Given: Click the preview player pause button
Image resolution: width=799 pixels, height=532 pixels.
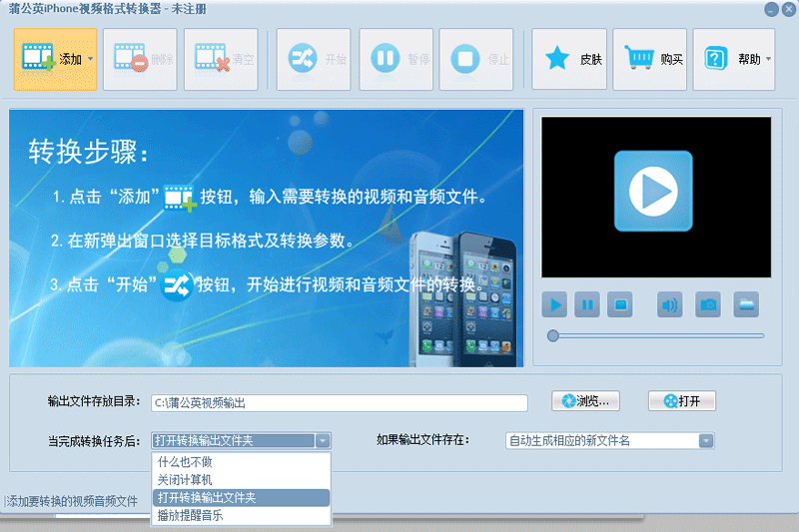Looking at the screenshot, I should 587,305.
